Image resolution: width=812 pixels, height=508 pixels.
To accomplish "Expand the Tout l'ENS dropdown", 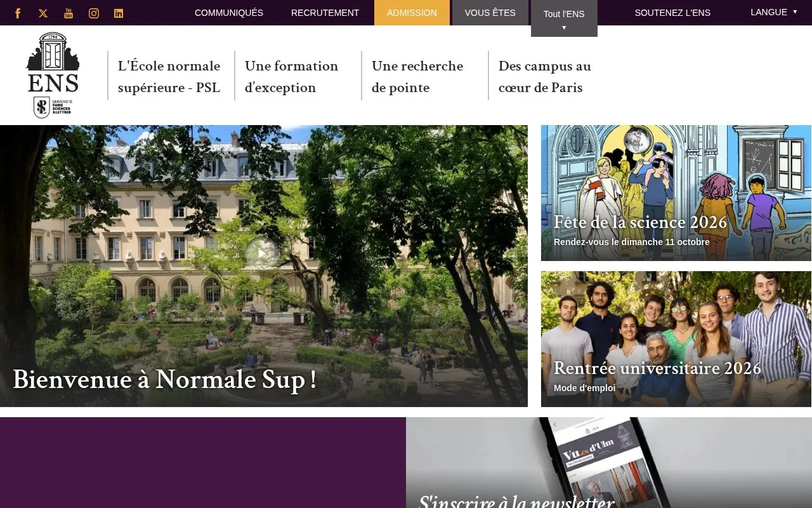I will click(x=564, y=18).
